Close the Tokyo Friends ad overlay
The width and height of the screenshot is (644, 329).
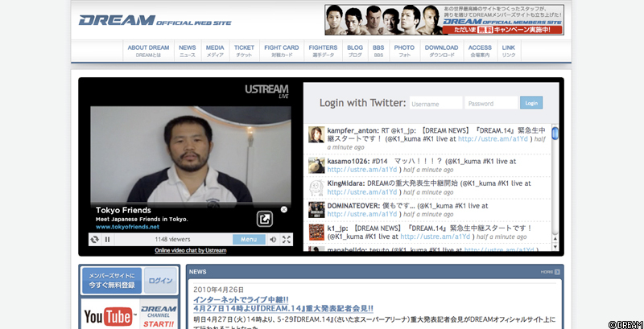pos(284,210)
